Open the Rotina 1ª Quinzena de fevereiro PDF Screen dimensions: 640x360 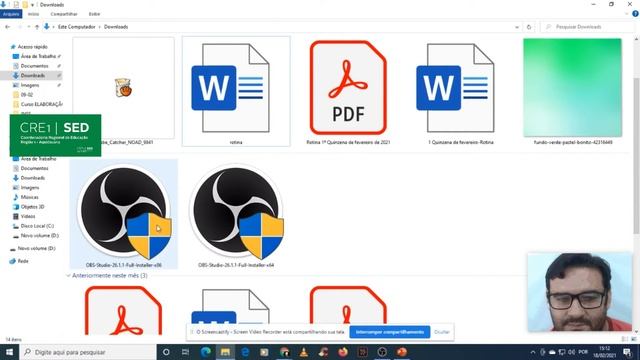click(x=348, y=91)
